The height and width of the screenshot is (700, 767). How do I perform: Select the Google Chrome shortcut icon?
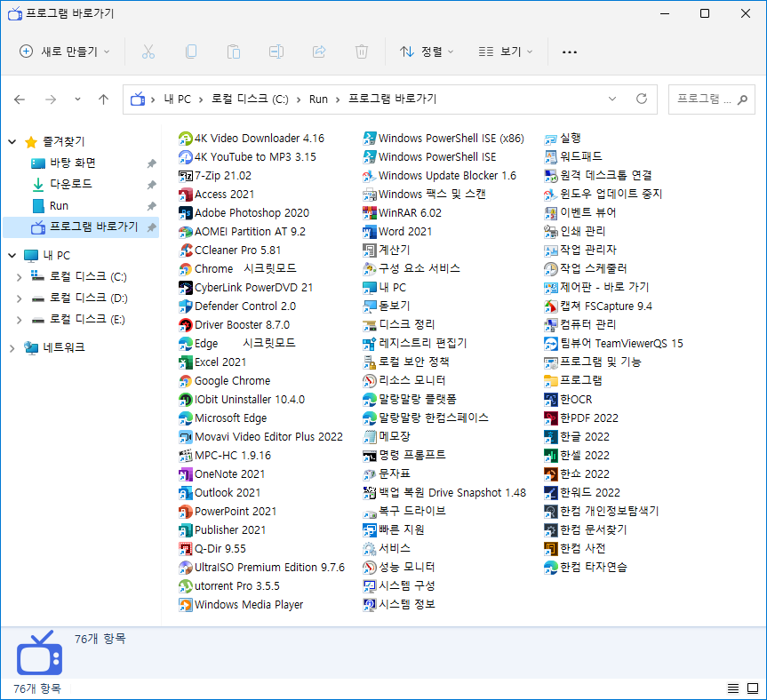[186, 381]
